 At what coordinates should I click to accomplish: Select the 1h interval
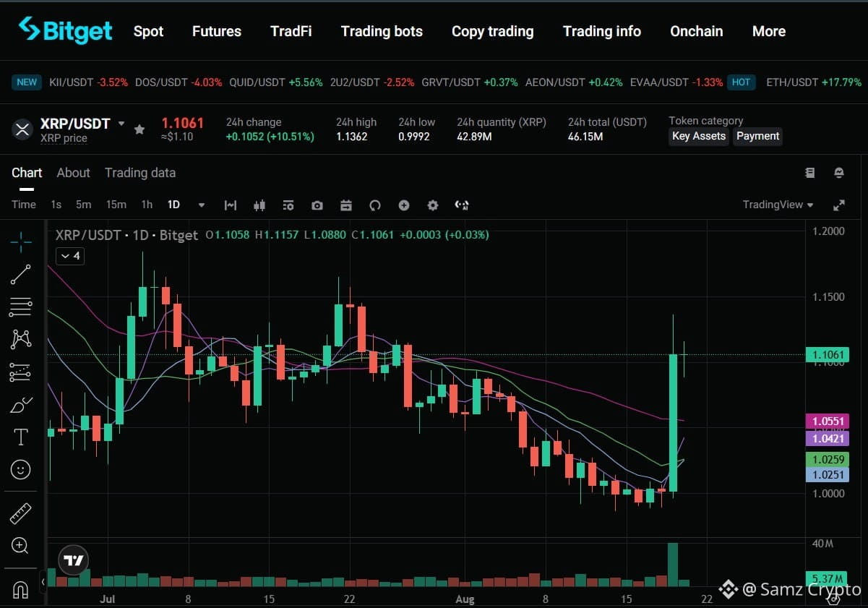tap(147, 205)
